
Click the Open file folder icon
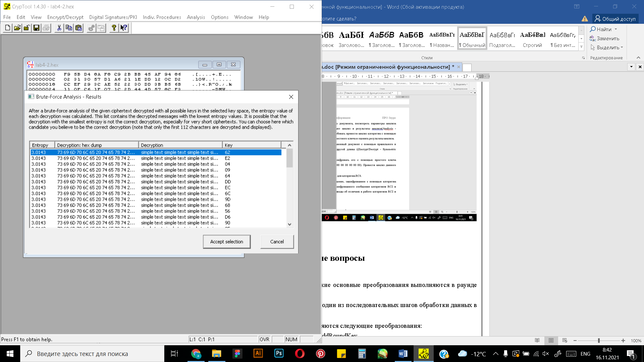tap(17, 28)
